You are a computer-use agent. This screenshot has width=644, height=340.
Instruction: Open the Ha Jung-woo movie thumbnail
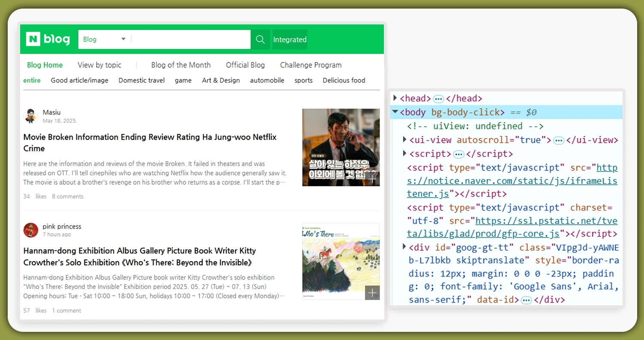pyautogui.click(x=341, y=147)
